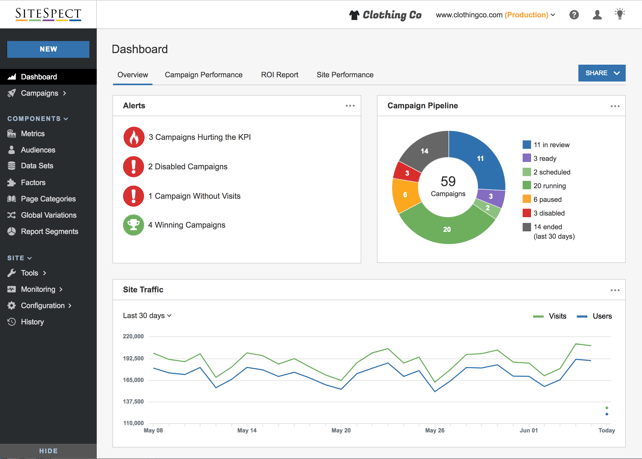Click the lightbulb ideas icon
Image resolution: width=642 pixels, height=459 pixels.
[x=620, y=14]
